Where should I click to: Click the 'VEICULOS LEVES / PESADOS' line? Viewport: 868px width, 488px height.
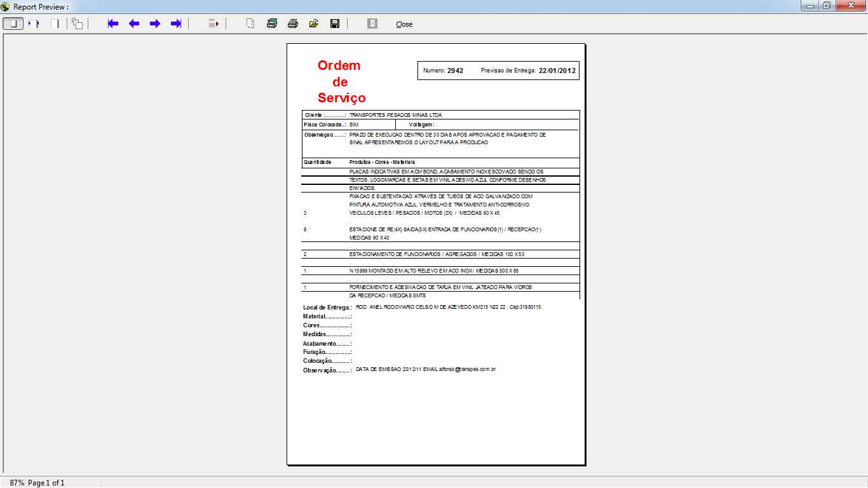[x=424, y=213]
